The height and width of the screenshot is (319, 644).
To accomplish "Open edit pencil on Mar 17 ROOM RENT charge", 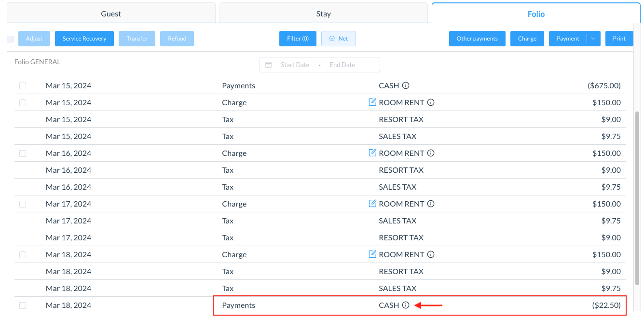I will pyautogui.click(x=372, y=204).
